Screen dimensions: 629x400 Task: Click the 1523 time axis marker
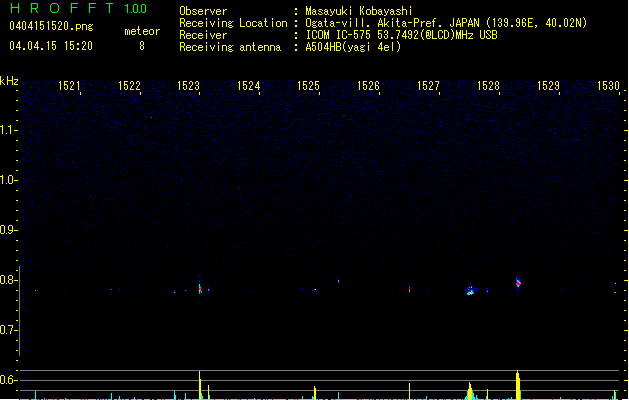coord(189,85)
